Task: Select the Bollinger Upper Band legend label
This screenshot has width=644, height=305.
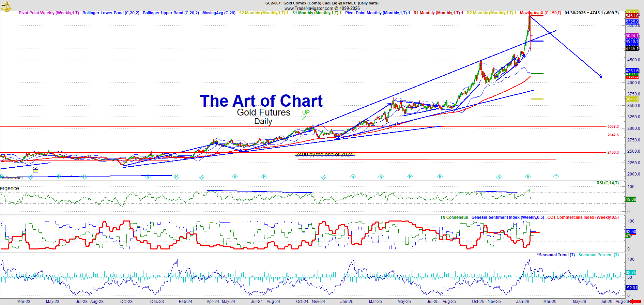Action: [171, 13]
